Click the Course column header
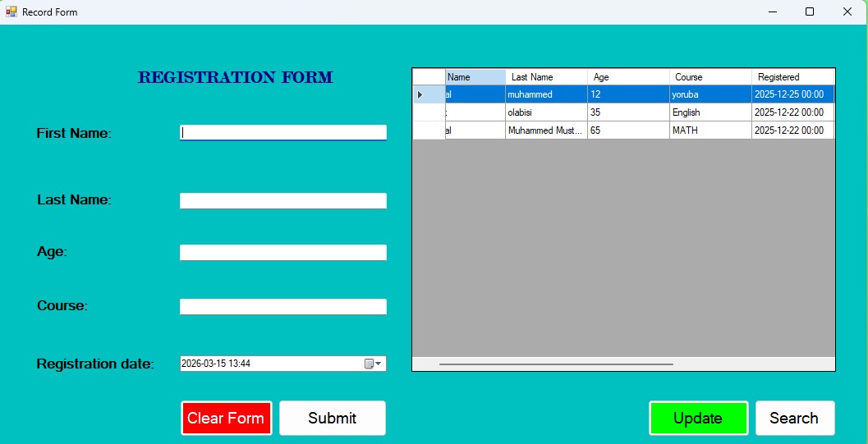The height and width of the screenshot is (444, 868). [x=710, y=77]
